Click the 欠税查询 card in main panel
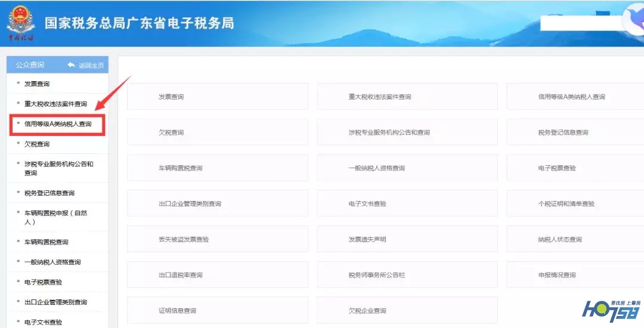This screenshot has height=328, width=644. (x=217, y=132)
